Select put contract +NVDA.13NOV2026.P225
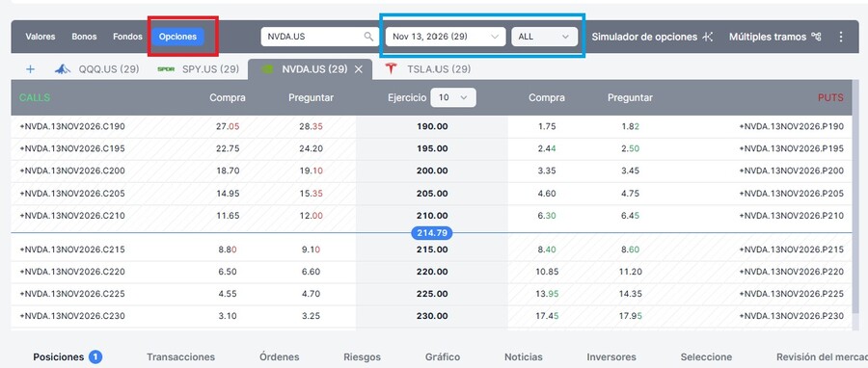The height and width of the screenshot is (368, 868). point(792,294)
